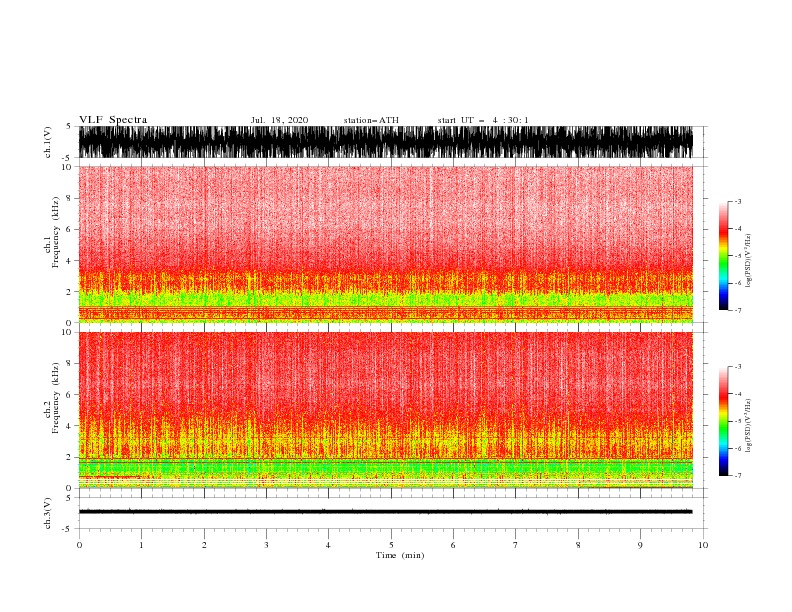
Task: Click the '4' frequency tick of ch.2
Action: [x=69, y=426]
